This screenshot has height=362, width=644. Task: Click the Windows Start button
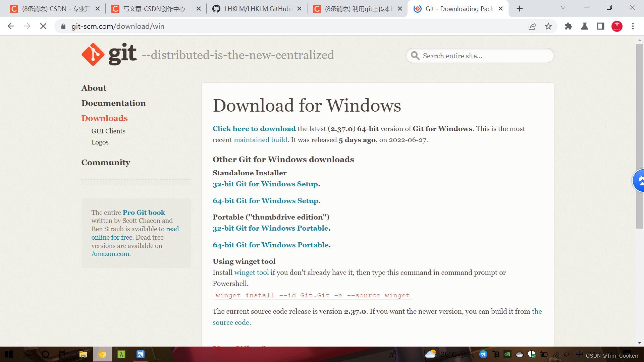coord(9,354)
